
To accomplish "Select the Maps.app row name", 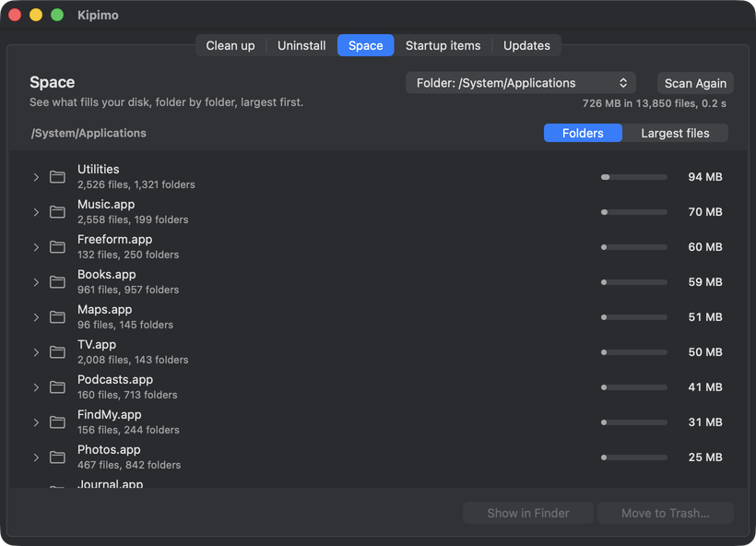I will 104,310.
